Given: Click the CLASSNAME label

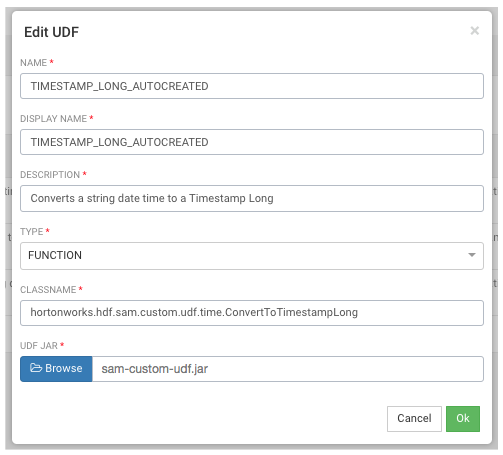Looking at the screenshot, I should point(48,290).
